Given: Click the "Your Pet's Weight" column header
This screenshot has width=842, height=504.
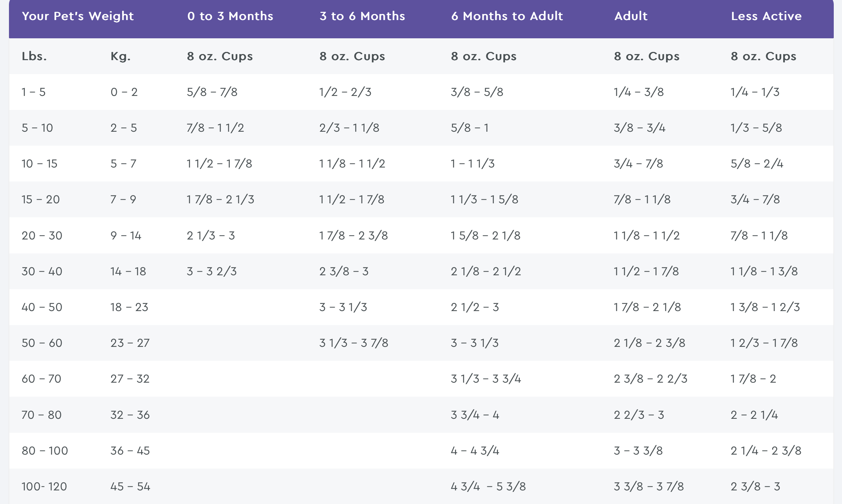Looking at the screenshot, I should (x=78, y=16).
